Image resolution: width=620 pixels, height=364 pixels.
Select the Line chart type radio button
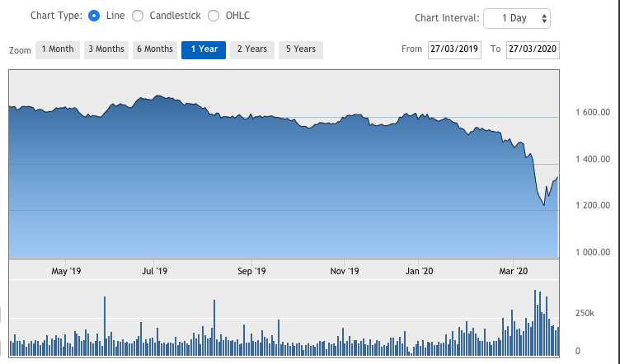[94, 16]
